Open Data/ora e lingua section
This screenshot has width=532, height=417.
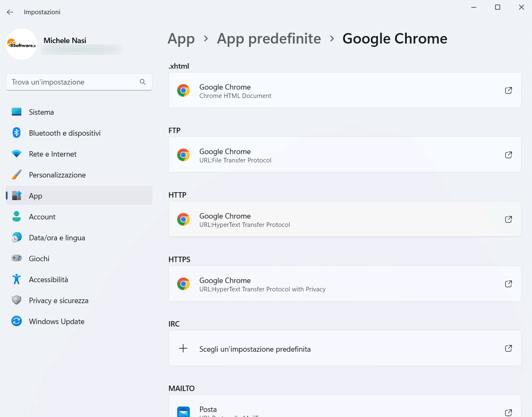[79, 238]
